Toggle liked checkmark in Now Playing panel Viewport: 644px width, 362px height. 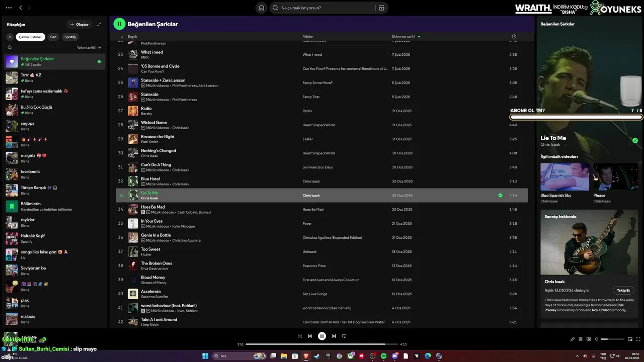coord(635,140)
